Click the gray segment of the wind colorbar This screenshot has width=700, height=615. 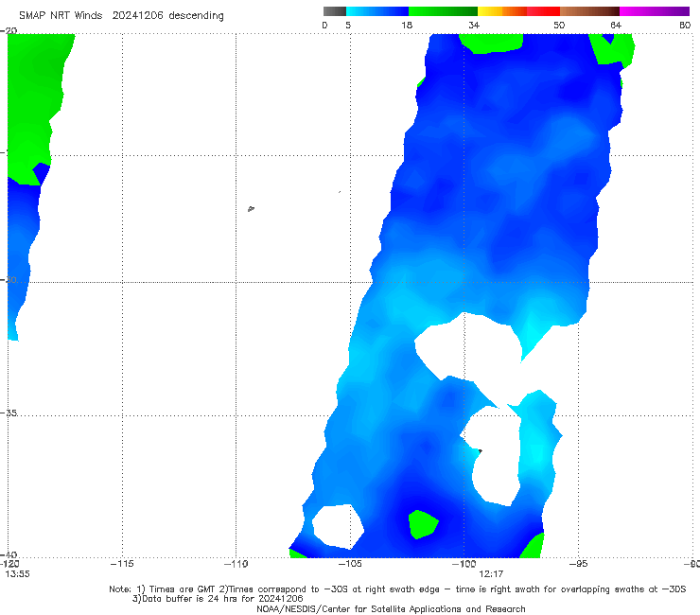pos(334,11)
